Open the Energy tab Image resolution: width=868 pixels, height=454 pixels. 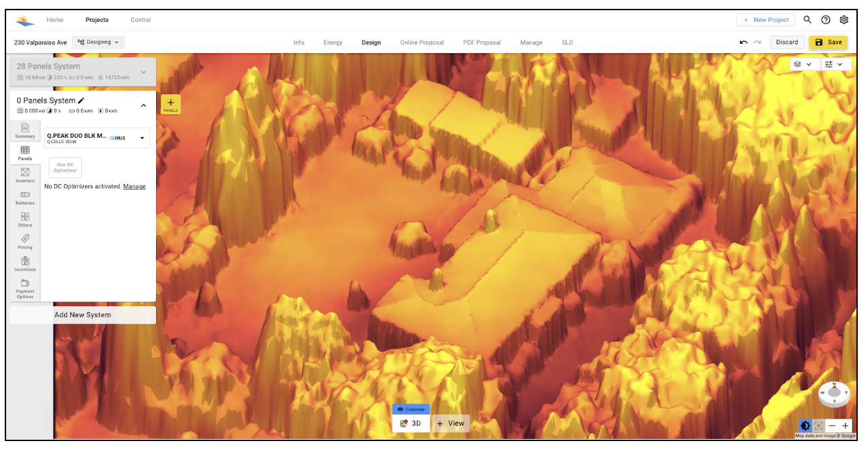333,42
